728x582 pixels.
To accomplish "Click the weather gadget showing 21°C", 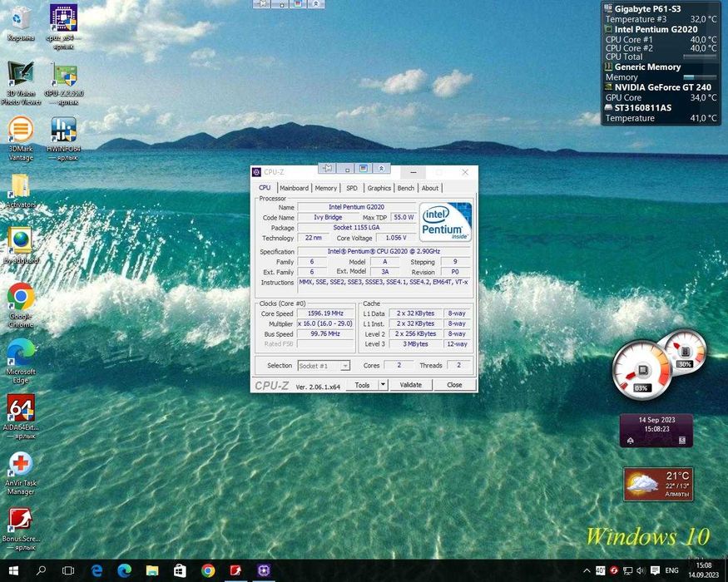I will (658, 484).
